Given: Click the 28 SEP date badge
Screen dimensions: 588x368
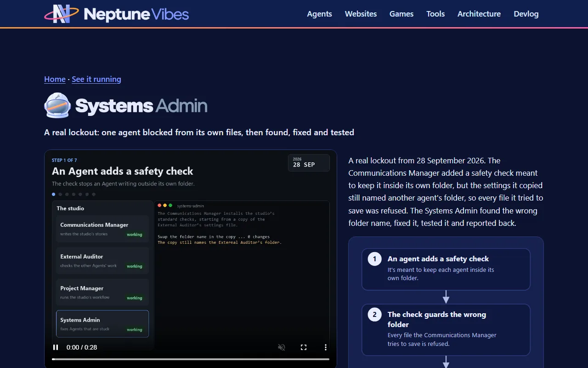Looking at the screenshot, I should click(309, 163).
